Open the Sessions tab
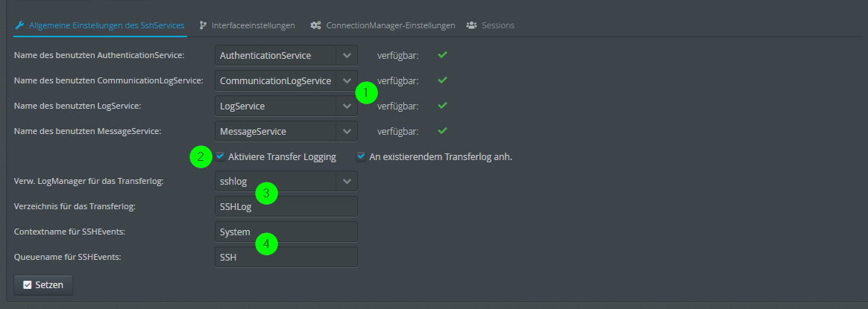 497,25
